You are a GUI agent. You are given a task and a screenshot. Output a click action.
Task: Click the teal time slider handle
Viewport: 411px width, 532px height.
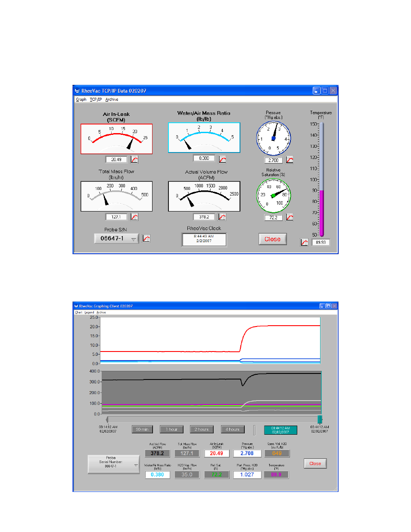(x=320, y=420)
